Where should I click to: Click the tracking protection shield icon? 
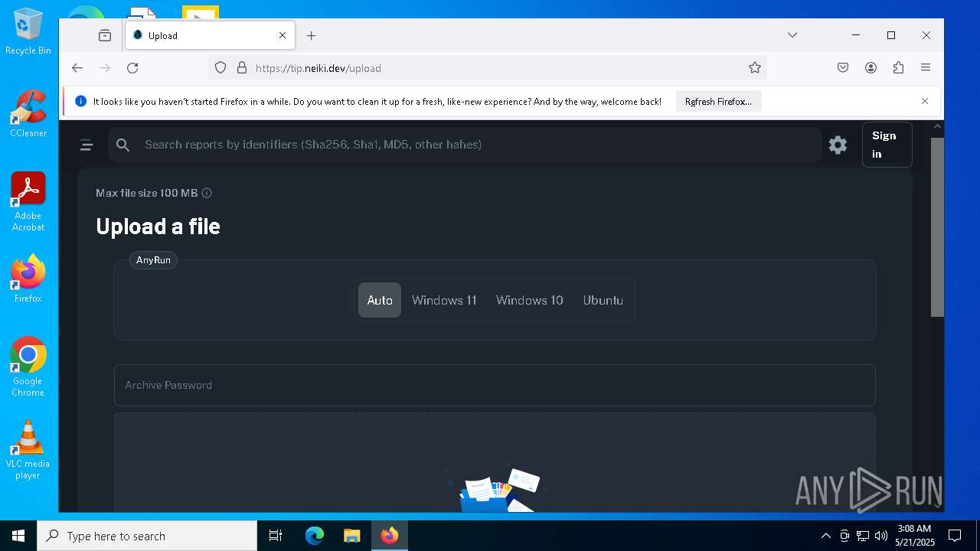pyautogui.click(x=220, y=68)
